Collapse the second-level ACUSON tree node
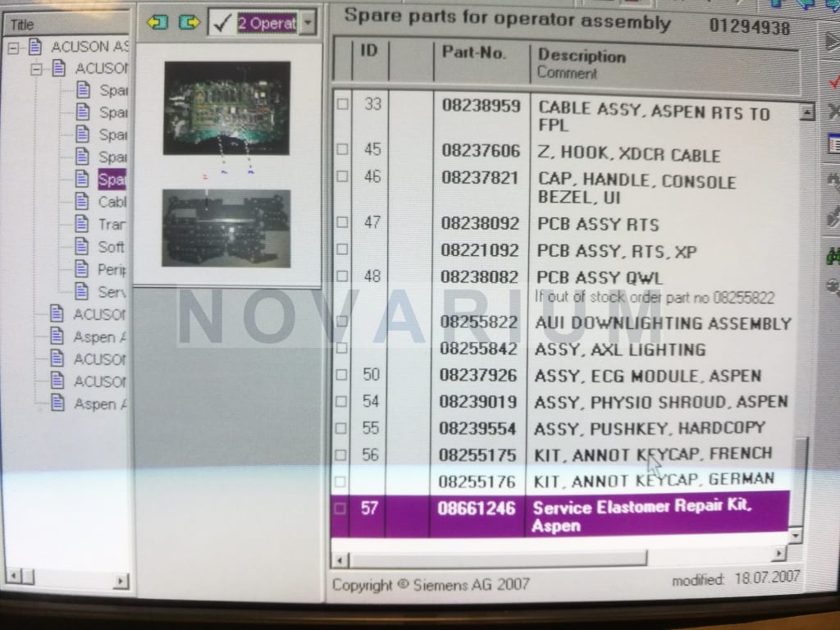Image resolution: width=840 pixels, height=630 pixels. click(x=36, y=69)
